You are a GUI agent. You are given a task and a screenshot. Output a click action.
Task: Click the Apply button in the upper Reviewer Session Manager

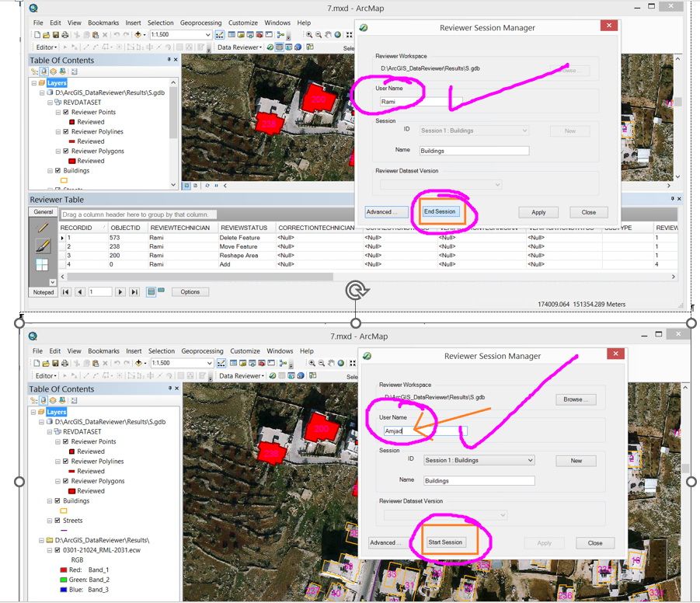pos(538,213)
